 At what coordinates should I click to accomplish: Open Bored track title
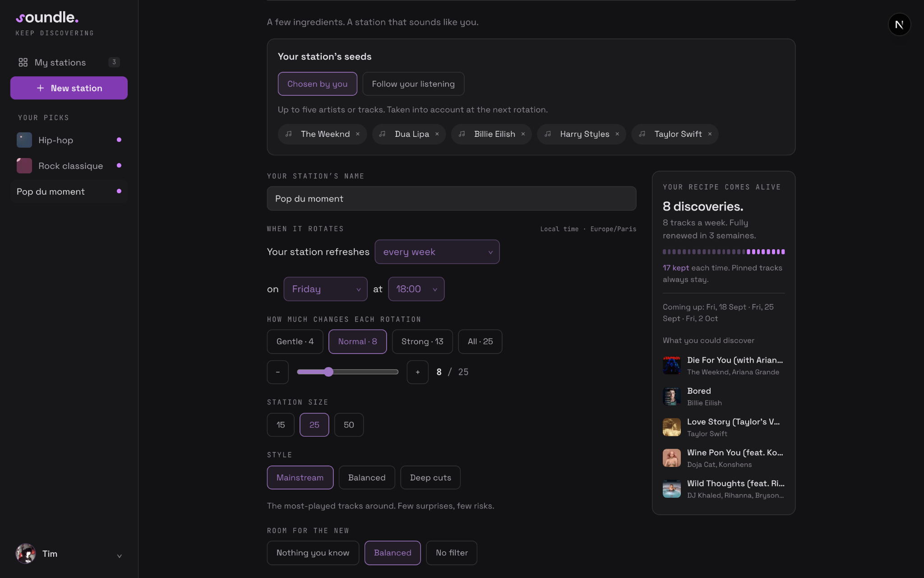pyautogui.click(x=699, y=391)
